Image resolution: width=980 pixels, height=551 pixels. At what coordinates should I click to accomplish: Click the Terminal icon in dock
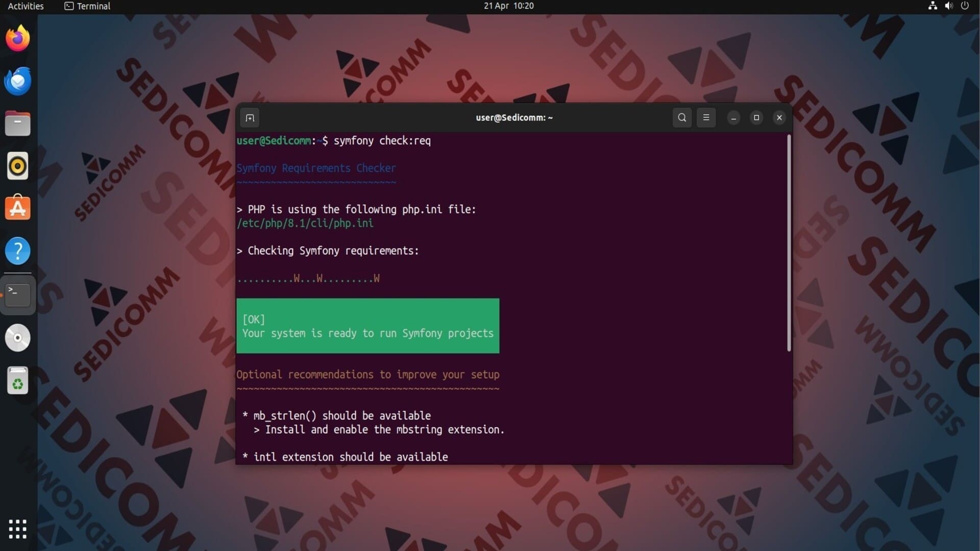click(18, 294)
